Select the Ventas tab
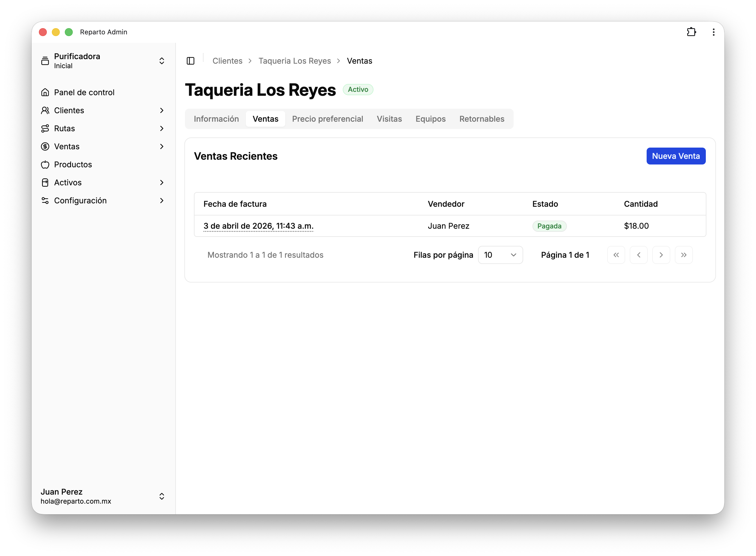This screenshot has width=756, height=556. click(265, 119)
